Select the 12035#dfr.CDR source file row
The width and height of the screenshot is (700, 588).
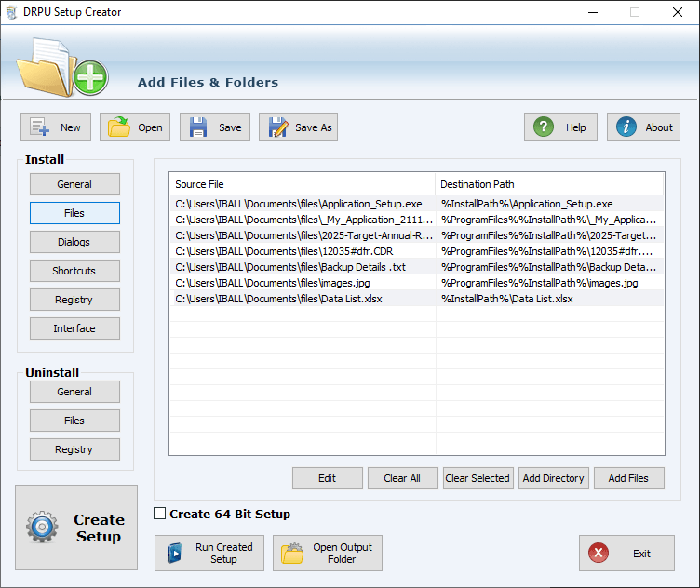tap(303, 251)
